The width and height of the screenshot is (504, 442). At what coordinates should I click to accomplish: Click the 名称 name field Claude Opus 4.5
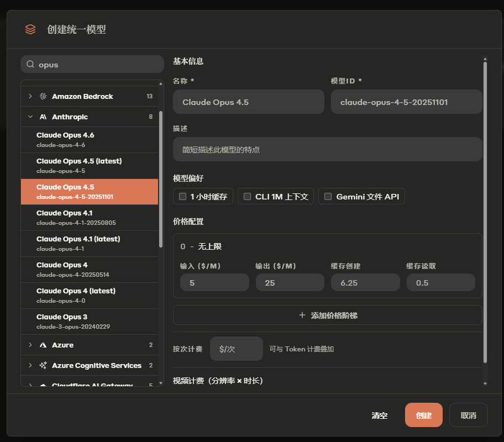[x=249, y=102]
